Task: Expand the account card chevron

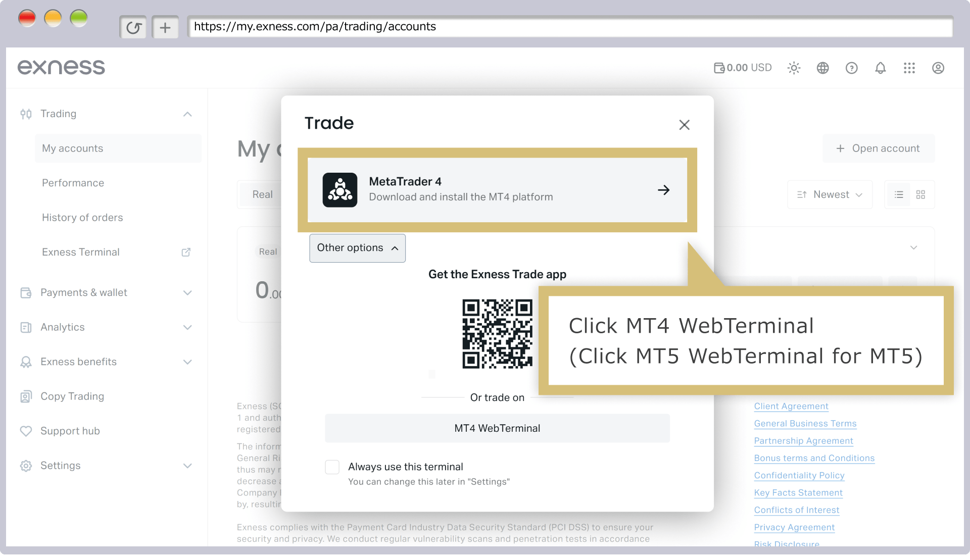Action: click(x=913, y=247)
